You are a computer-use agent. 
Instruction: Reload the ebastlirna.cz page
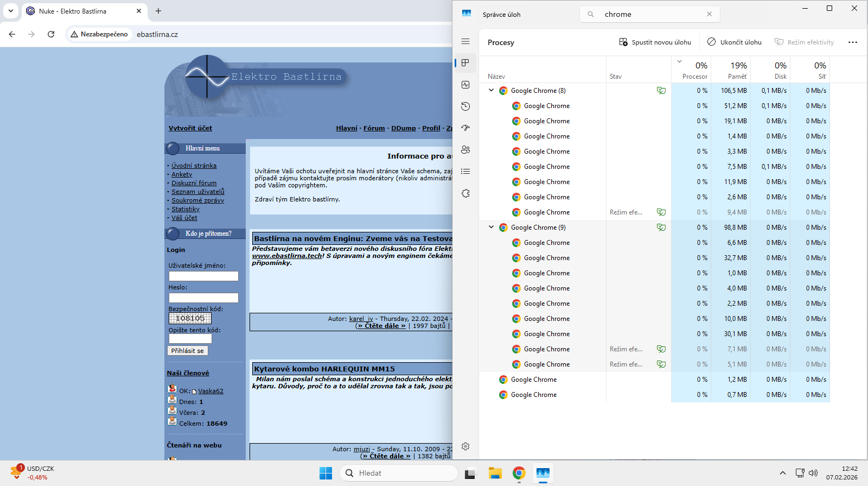[x=51, y=34]
